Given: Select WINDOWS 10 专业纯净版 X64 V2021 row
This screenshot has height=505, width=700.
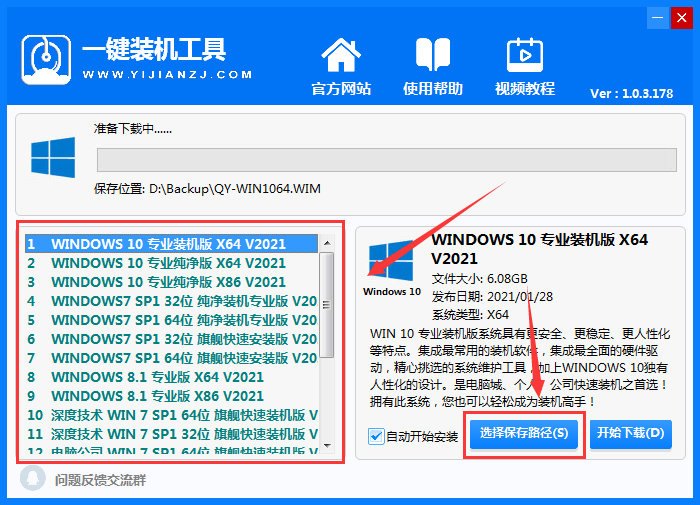Looking at the screenshot, I should 171,263.
